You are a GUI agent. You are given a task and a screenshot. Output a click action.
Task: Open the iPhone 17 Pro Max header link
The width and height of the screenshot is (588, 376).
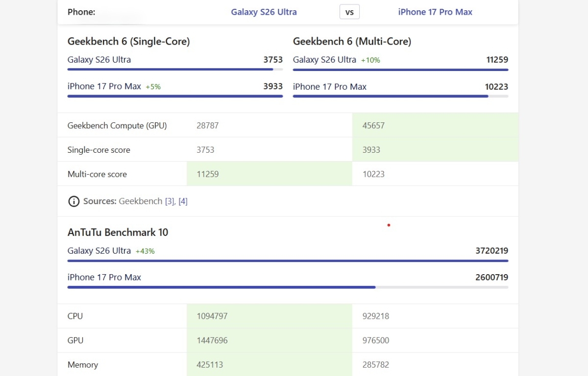[x=435, y=12]
